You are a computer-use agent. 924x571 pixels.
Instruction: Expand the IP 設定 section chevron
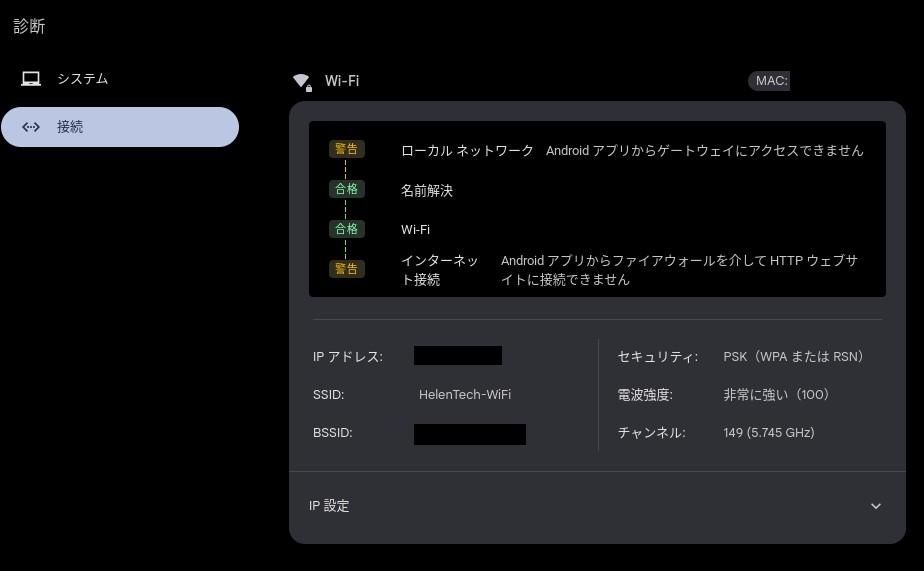point(876,506)
